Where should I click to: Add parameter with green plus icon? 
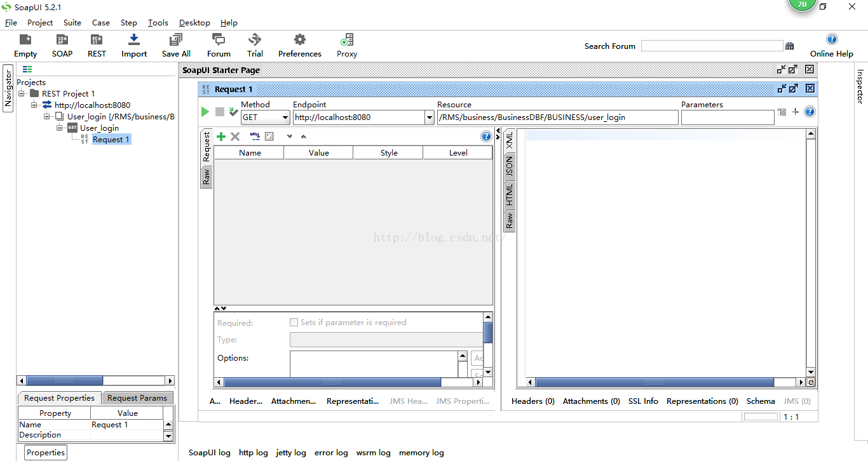[x=221, y=137]
